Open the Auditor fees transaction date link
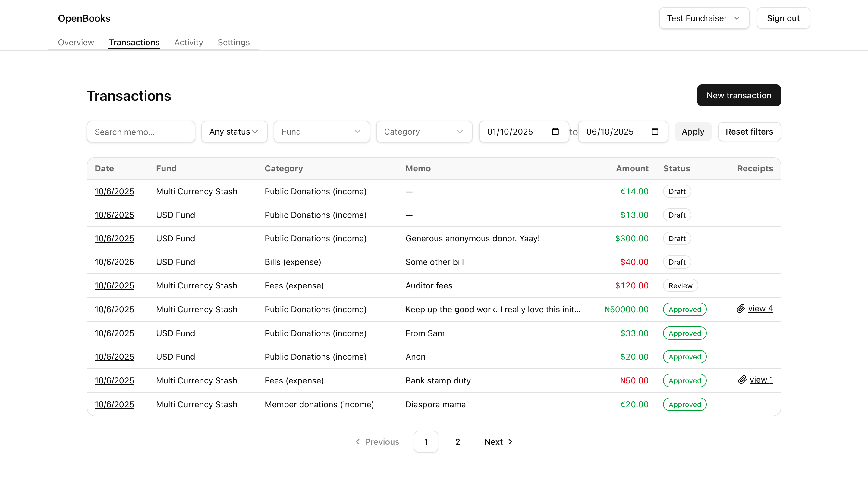The height and width of the screenshot is (490, 868). pos(114,286)
